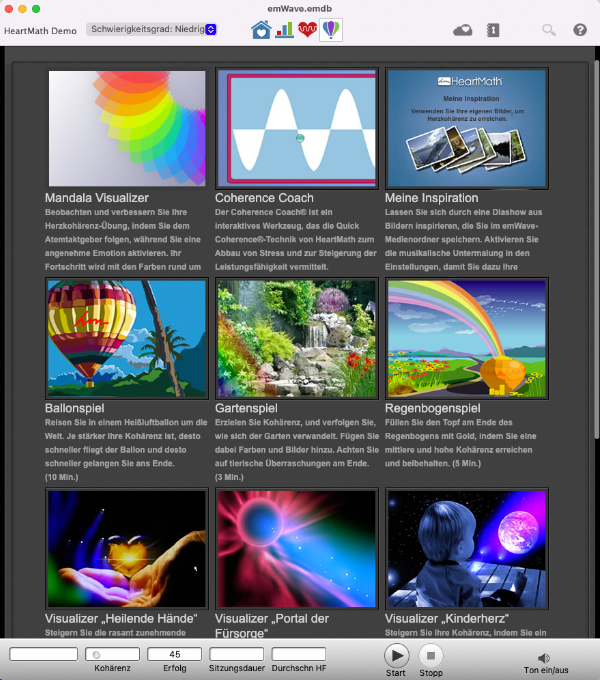
Task: Click the Gartenspiel title text
Action: (246, 409)
